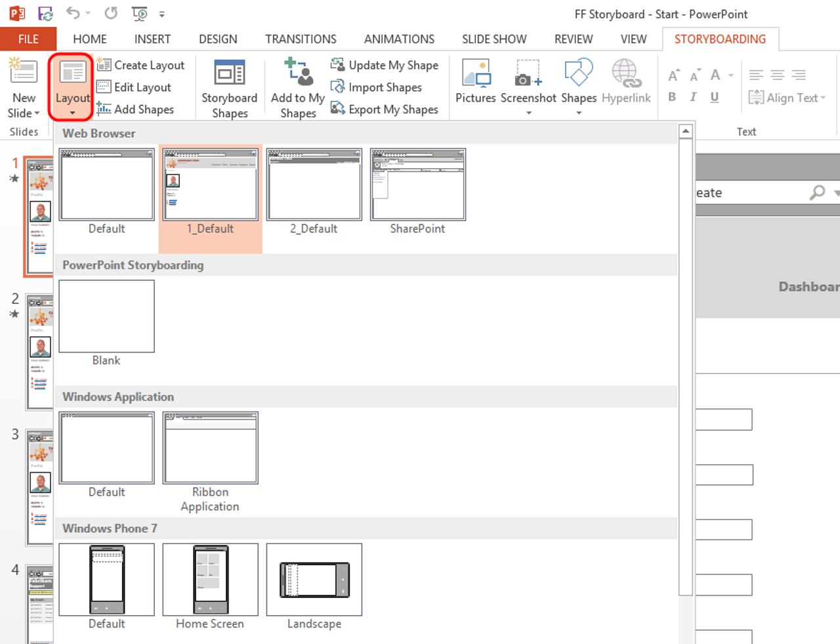Switch to the INSERT tab

click(x=152, y=39)
